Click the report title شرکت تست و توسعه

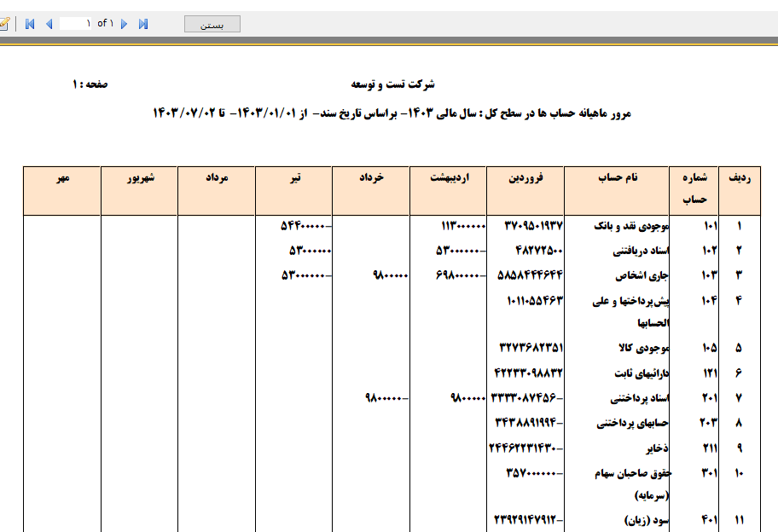pos(392,84)
